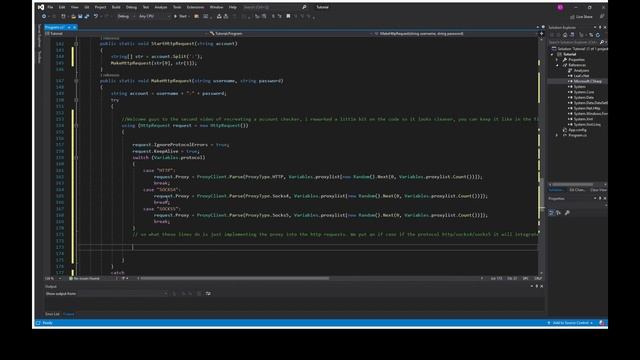Close the Output panel

click(542, 286)
